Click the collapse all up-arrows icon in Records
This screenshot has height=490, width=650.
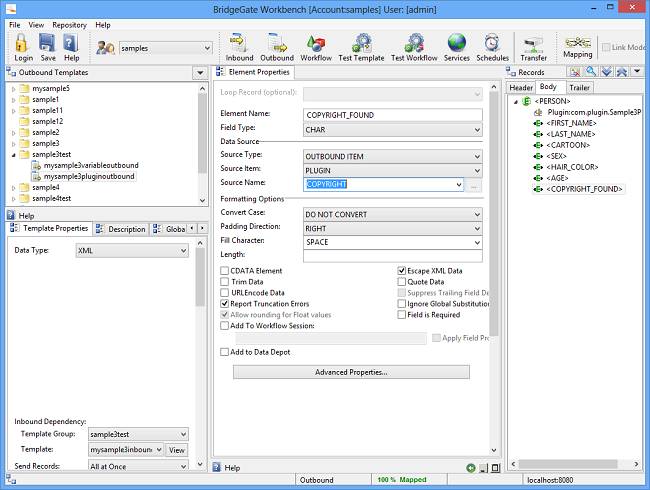pos(621,72)
